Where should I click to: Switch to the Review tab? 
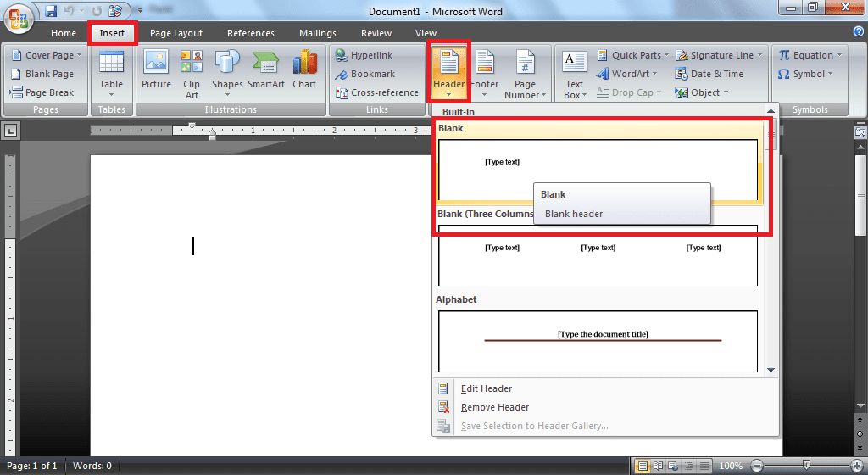click(x=376, y=33)
